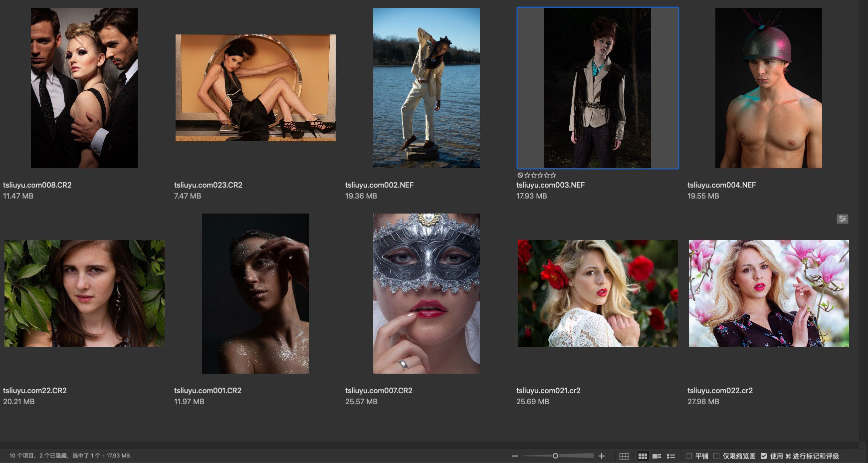Select the silver mask photo tsliuyu.com007.CR2

[x=426, y=293]
